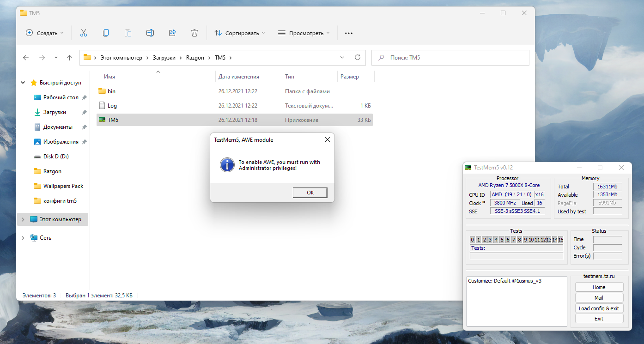This screenshot has height=344, width=644.
Task: Confirm the AWE warning with OK
Action: pyautogui.click(x=310, y=193)
